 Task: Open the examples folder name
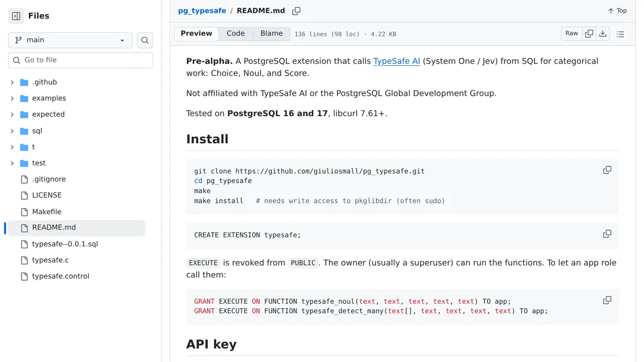click(49, 98)
